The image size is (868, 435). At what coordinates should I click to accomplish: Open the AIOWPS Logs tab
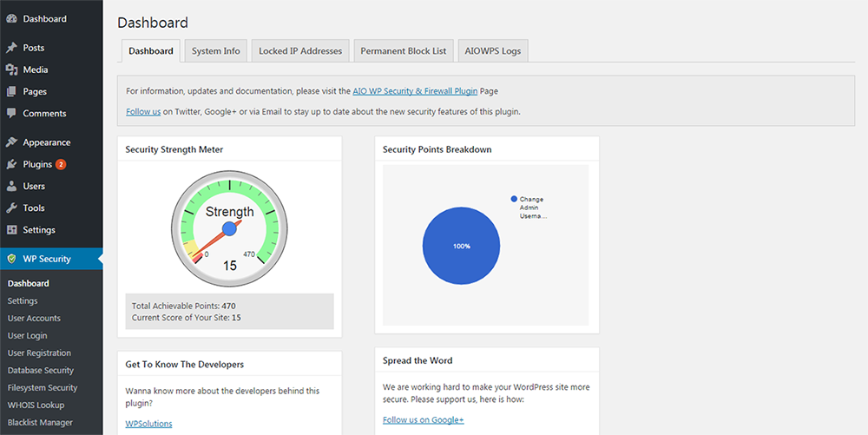pos(493,51)
